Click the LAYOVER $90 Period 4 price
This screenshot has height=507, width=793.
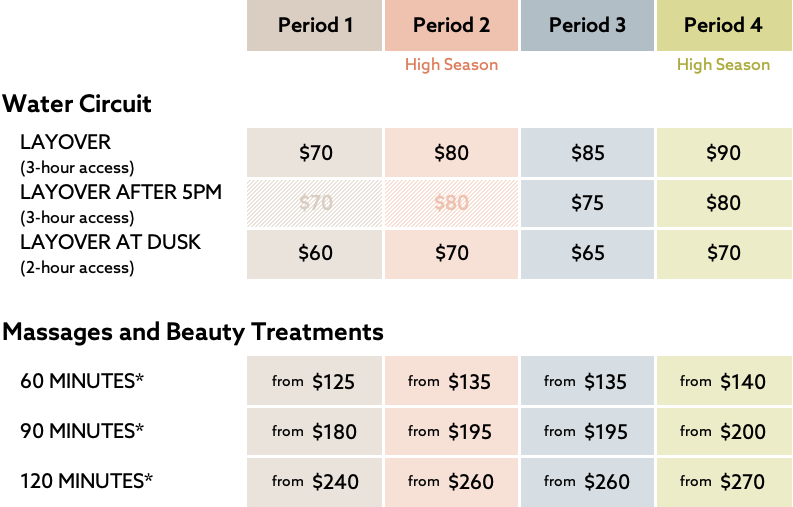tap(723, 153)
